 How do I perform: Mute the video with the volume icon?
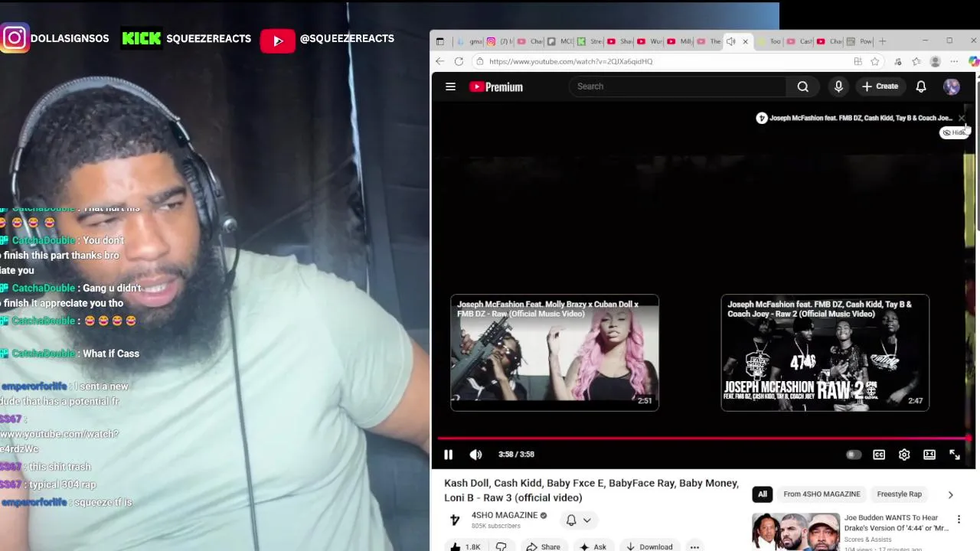click(x=475, y=455)
